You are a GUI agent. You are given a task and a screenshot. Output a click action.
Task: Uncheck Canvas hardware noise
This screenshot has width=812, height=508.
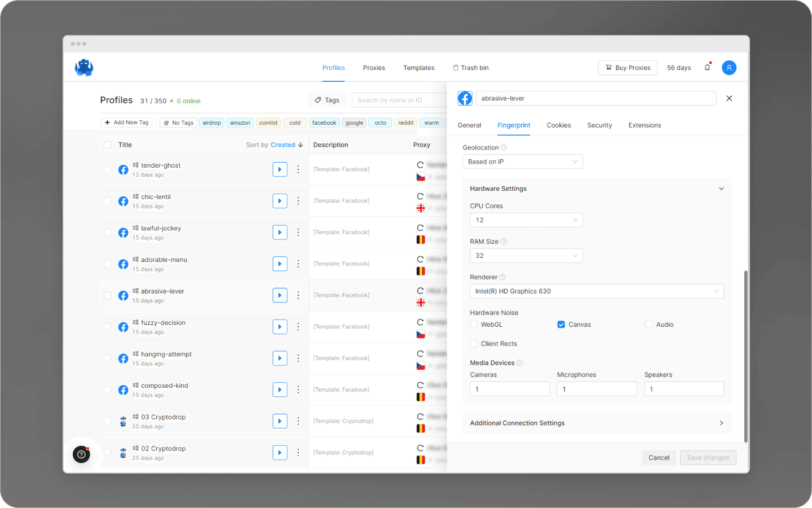coord(561,325)
